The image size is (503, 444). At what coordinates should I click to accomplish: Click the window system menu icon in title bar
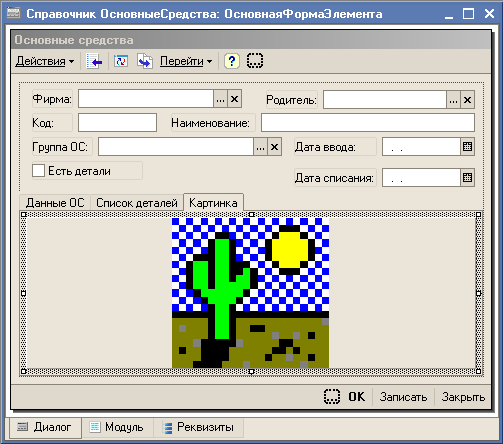pyautogui.click(x=14, y=13)
